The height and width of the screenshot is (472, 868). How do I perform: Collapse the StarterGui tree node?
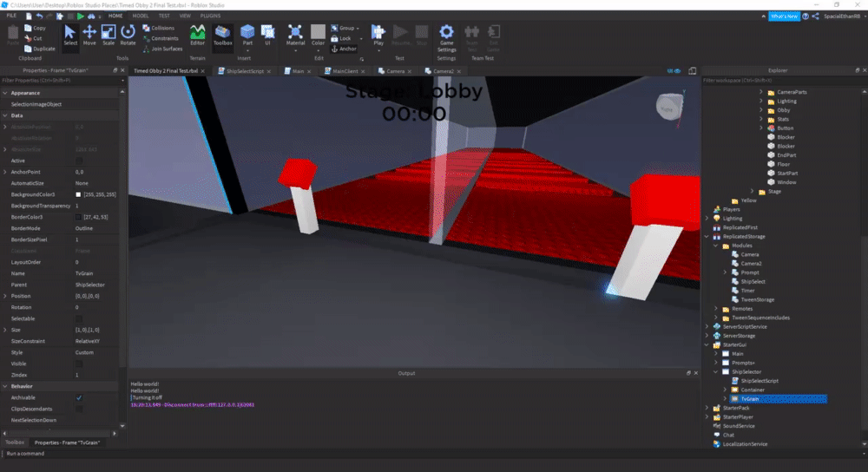tap(707, 344)
